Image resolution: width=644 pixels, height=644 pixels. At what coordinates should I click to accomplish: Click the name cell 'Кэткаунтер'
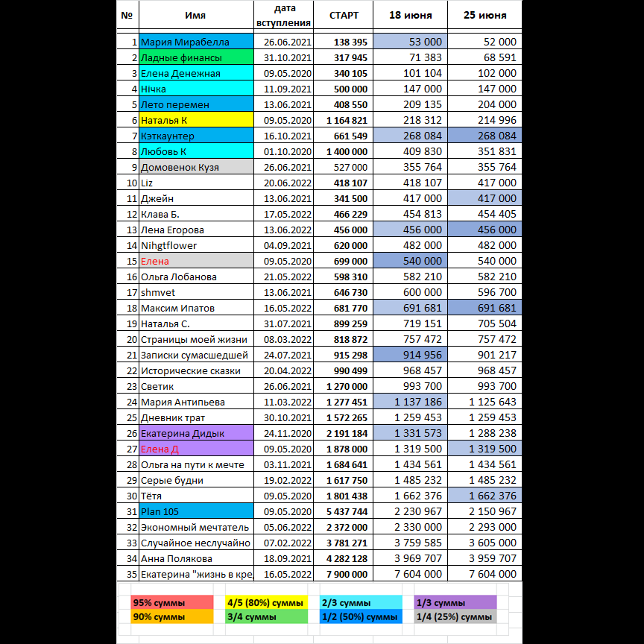click(x=196, y=136)
